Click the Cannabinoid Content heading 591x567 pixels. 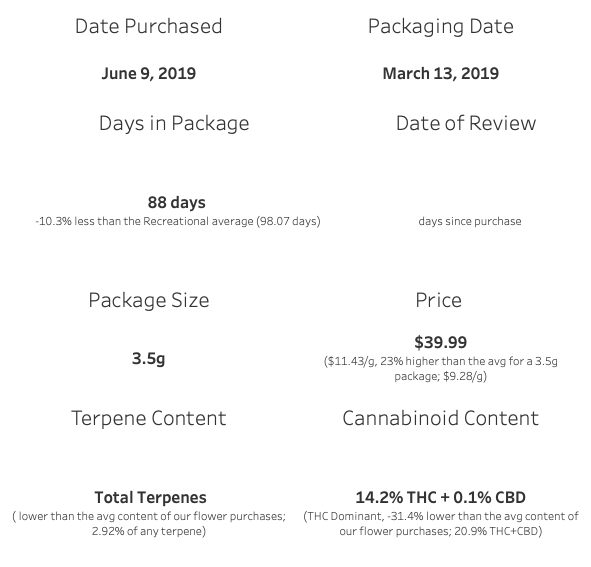pos(441,418)
